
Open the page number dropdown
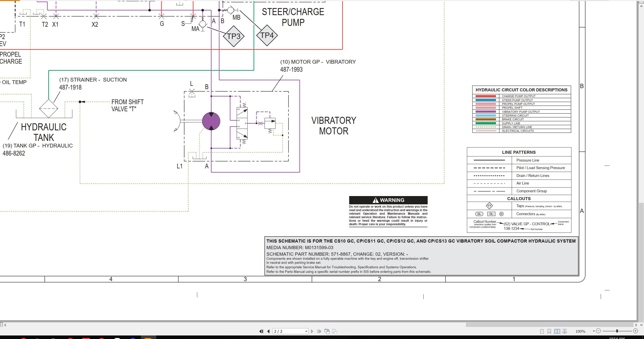coord(306,331)
